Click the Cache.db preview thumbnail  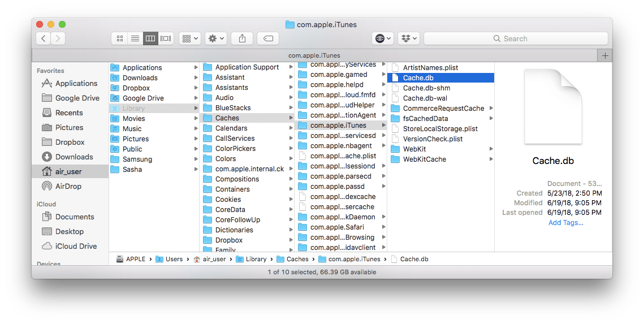click(x=553, y=106)
